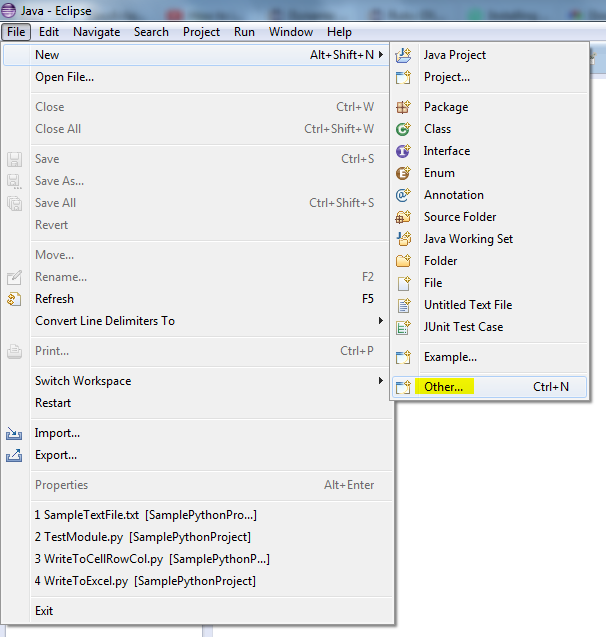Expand New submenu arrow
The height and width of the screenshot is (637, 606).
(381, 54)
